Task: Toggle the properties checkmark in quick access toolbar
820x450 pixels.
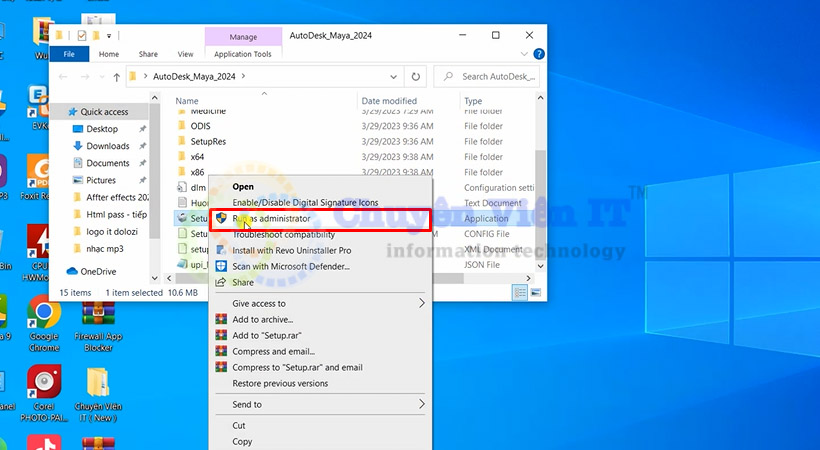Action: 81,36
